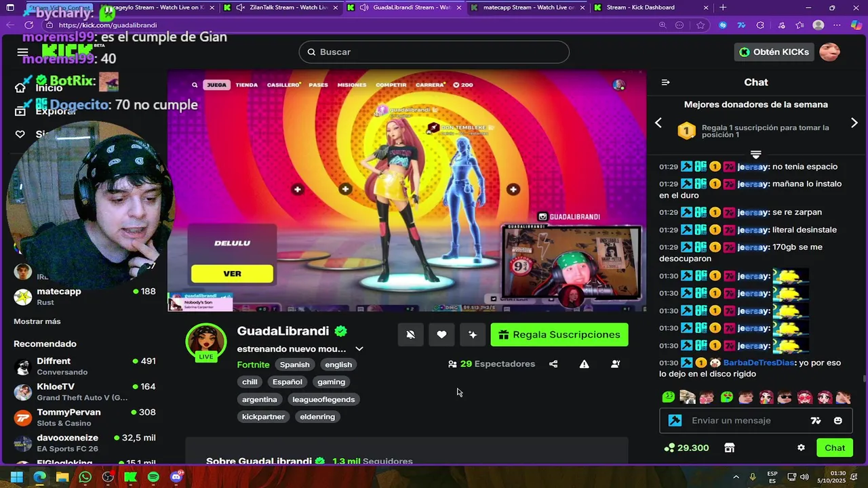The height and width of the screenshot is (488, 868).
Task: Click Mostrar más in sidebar
Action: coord(37,321)
